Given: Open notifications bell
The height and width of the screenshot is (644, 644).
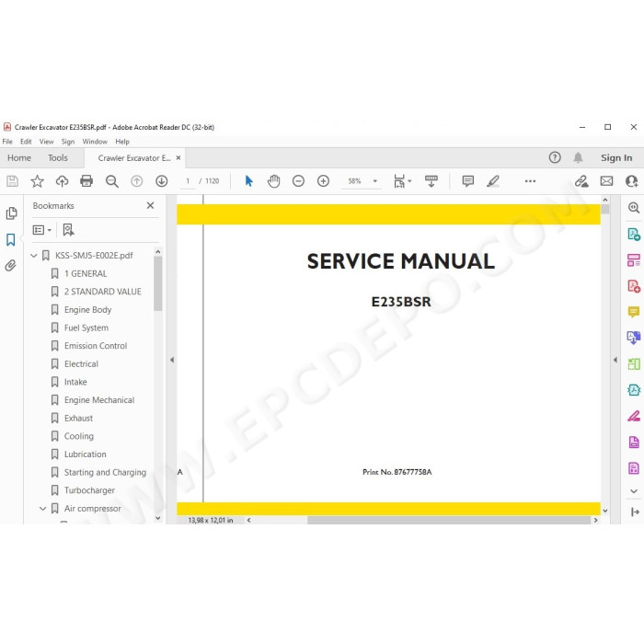Looking at the screenshot, I should (x=578, y=157).
